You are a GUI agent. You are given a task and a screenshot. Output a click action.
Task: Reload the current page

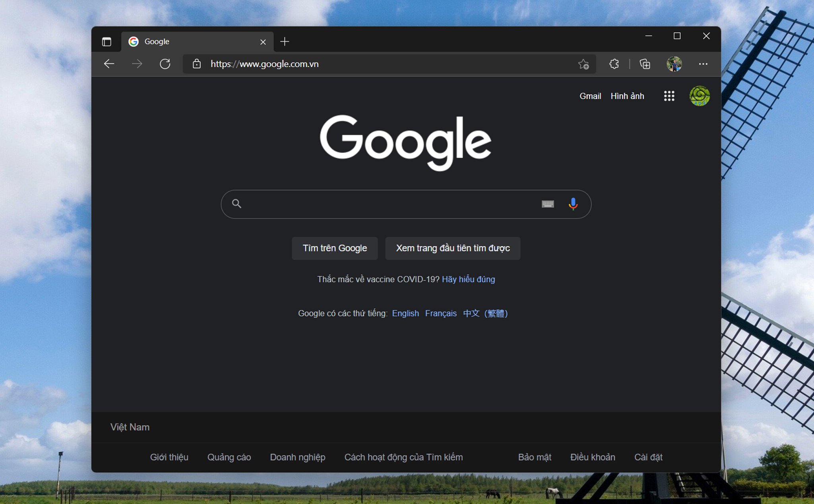tap(165, 64)
